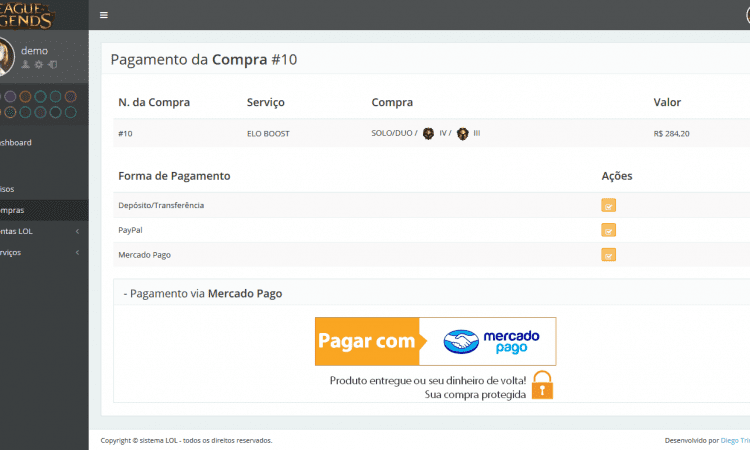The image size is (750, 450).
Task: Click the Forma de Pagamento header
Action: click(x=174, y=176)
